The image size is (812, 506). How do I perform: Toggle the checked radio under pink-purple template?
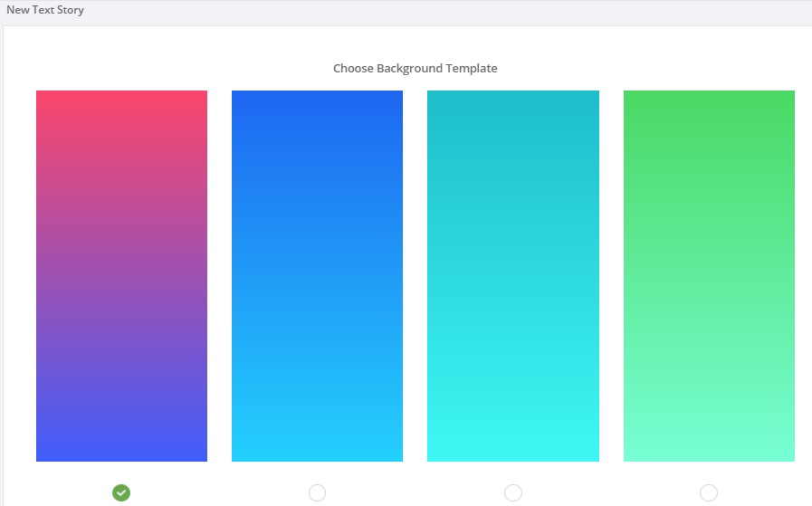point(121,492)
